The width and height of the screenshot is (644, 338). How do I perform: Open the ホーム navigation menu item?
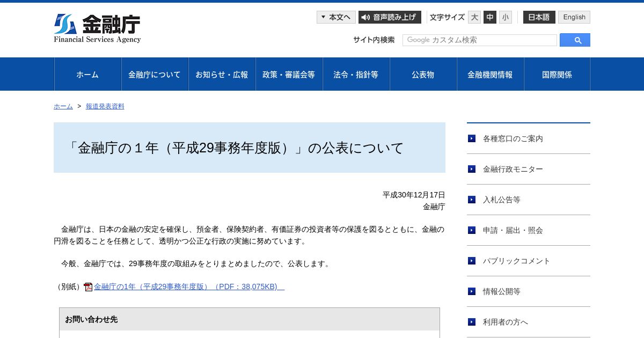(x=87, y=75)
